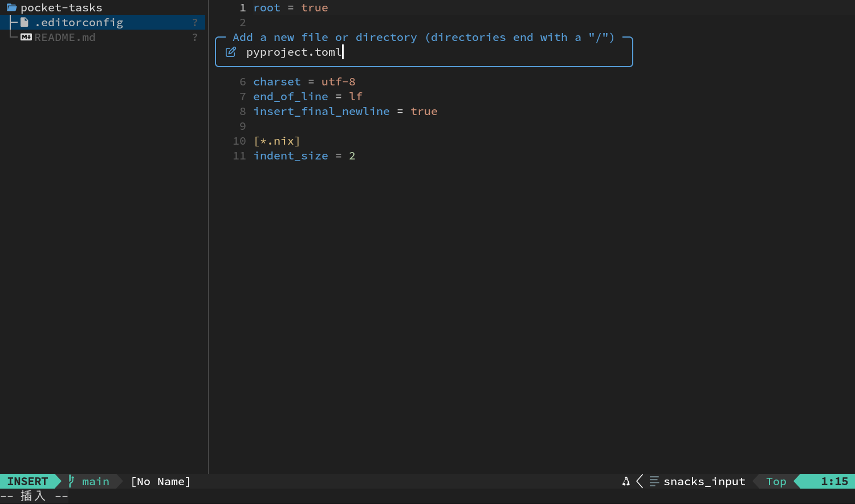Click the 'end_of_line = lf' line
Screen dimensions: 855x504
click(x=308, y=96)
